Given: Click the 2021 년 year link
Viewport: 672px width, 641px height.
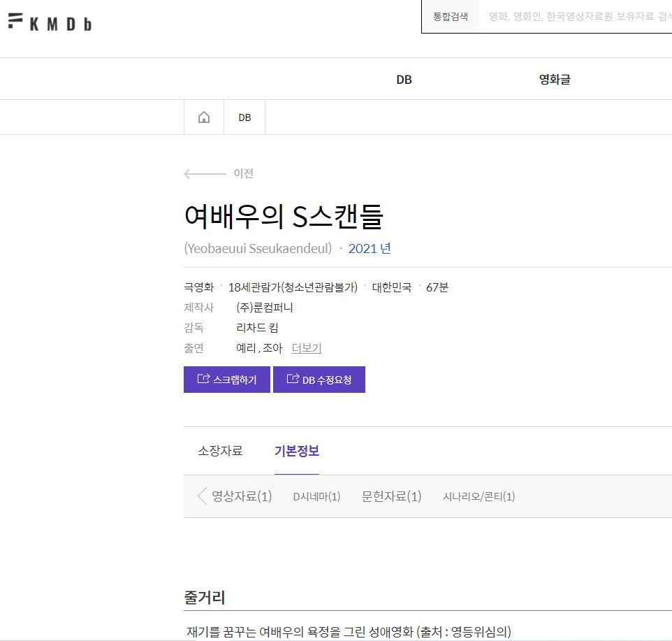Looking at the screenshot, I should coord(370,248).
